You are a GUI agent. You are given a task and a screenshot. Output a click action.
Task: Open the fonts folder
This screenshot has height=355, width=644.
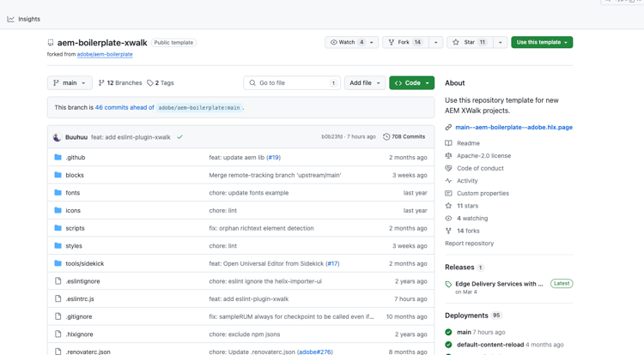[x=73, y=193]
